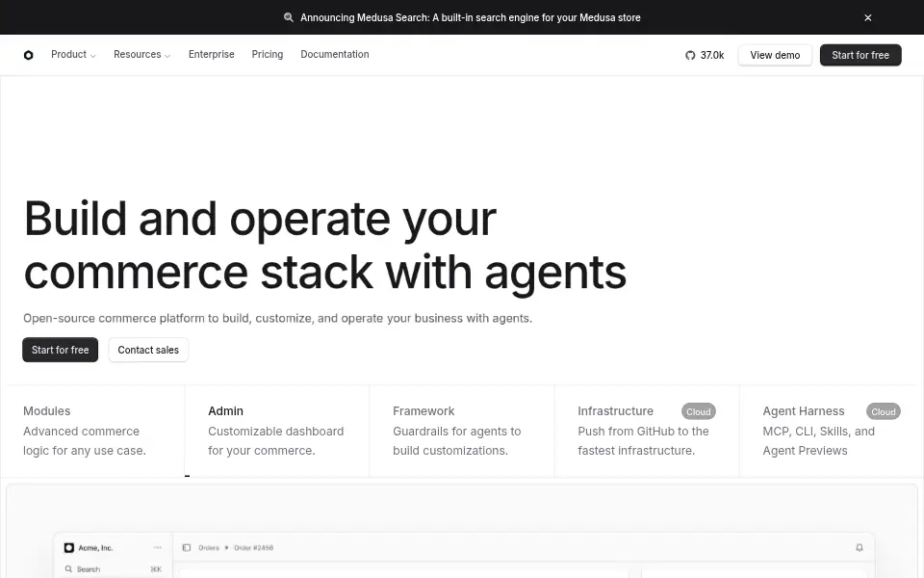Screen dimensions: 924x578
Task: Close the announcement banner
Action: (868, 17)
